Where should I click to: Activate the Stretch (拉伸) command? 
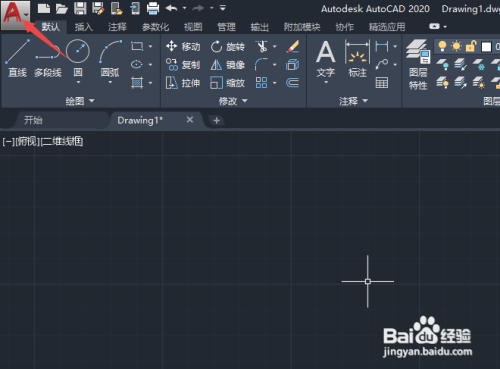[183, 83]
